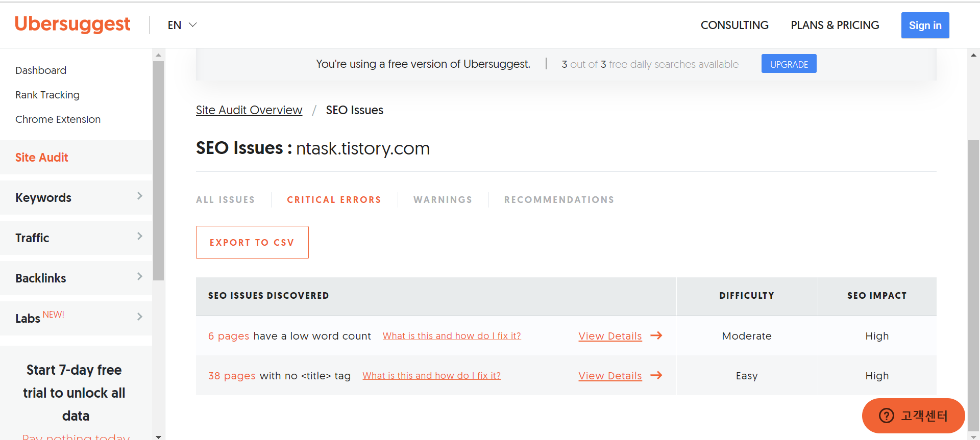Viewport: 980px width, 440px height.
Task: Switch to WARNINGS tab
Action: point(443,200)
